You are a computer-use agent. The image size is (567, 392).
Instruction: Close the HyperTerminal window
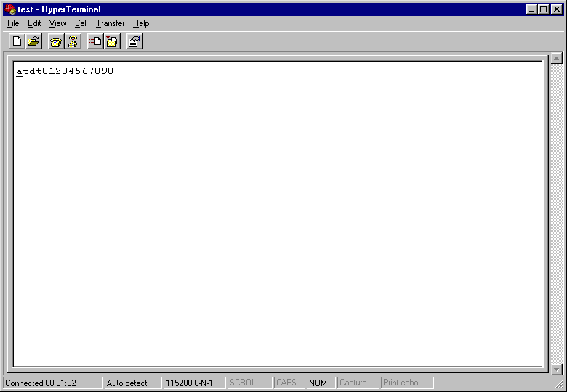[557, 9]
